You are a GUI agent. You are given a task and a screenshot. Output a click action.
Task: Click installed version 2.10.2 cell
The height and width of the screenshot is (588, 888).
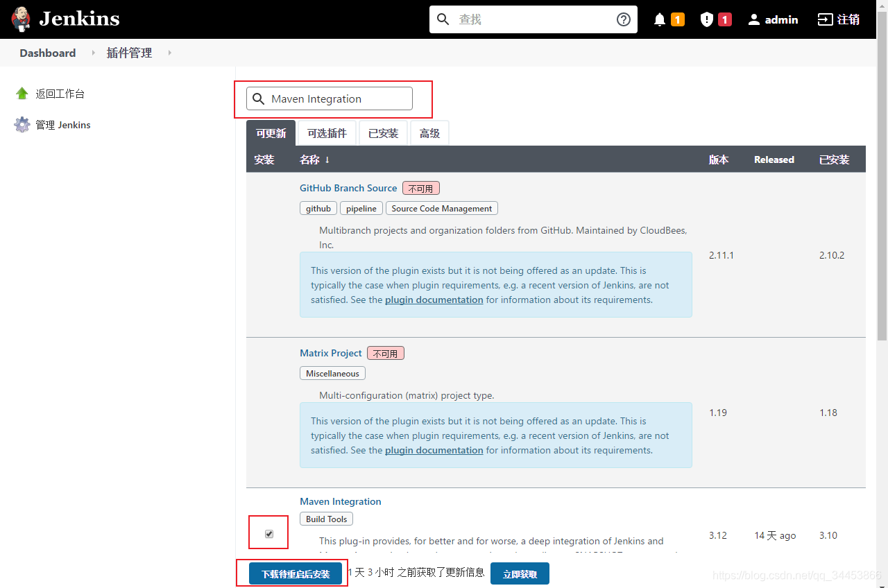[x=832, y=255]
